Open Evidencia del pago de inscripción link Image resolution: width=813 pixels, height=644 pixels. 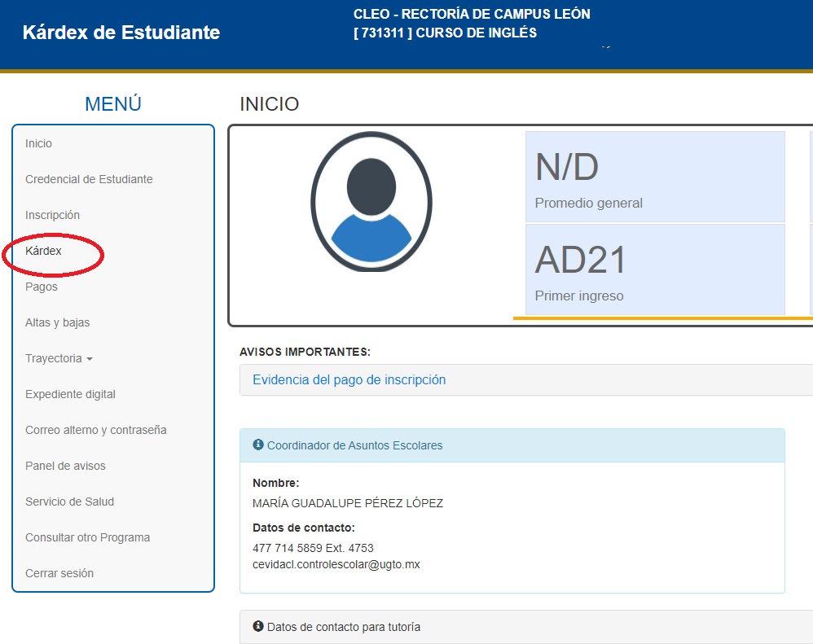pos(349,379)
